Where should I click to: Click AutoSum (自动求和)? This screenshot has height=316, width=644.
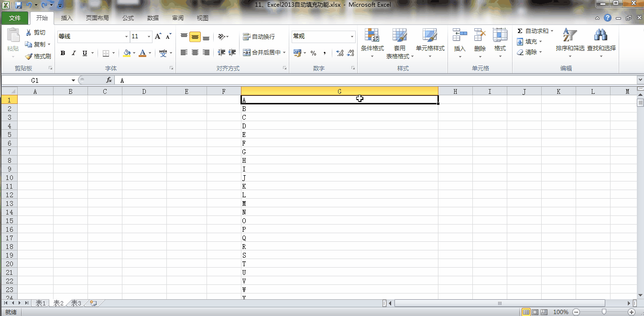(x=535, y=31)
